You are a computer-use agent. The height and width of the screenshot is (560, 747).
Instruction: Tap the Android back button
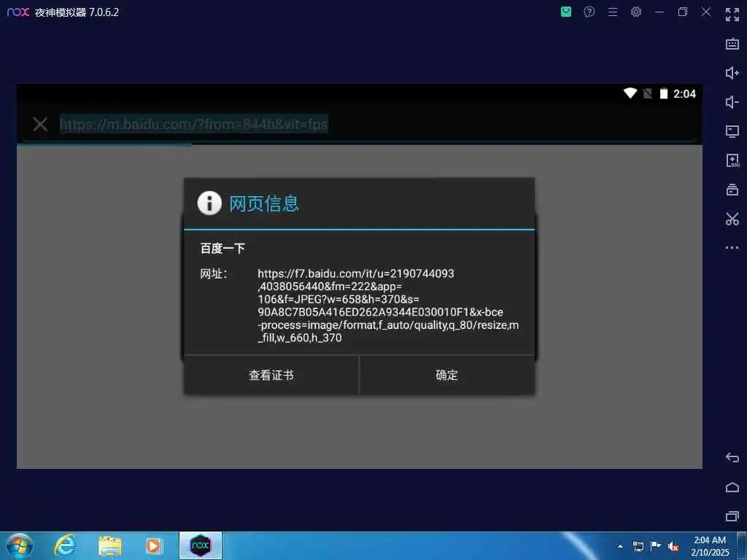(732, 458)
